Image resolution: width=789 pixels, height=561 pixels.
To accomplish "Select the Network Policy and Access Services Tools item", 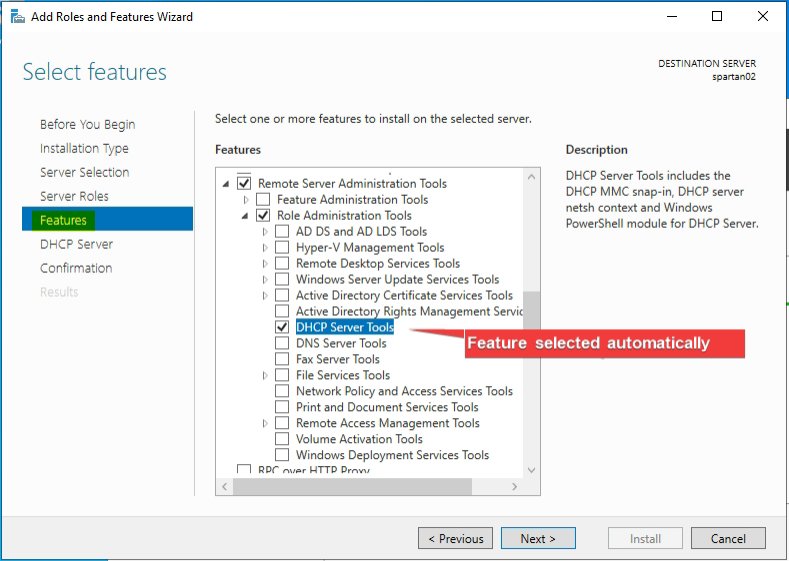I will coord(404,391).
